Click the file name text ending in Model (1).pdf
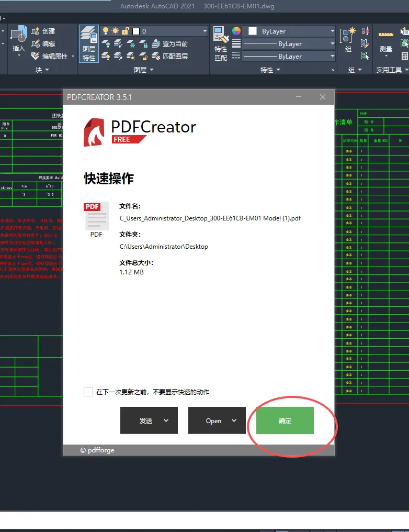 210,218
